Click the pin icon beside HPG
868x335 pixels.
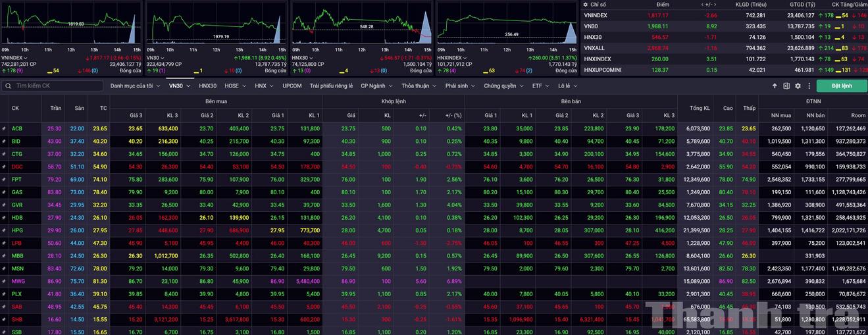(4, 230)
